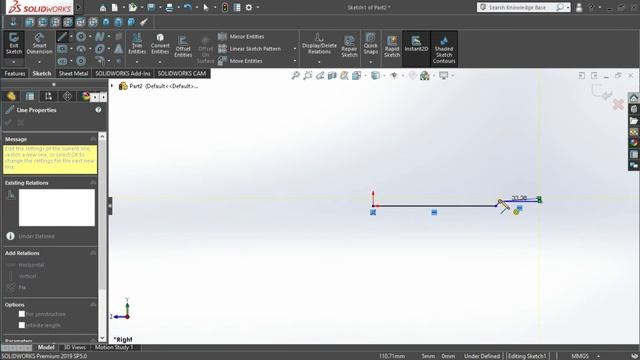Open the Linear Sketch Pattern dropdown arrow
Image resolution: width=640 pixels, height=360 pixels.
click(x=295, y=49)
